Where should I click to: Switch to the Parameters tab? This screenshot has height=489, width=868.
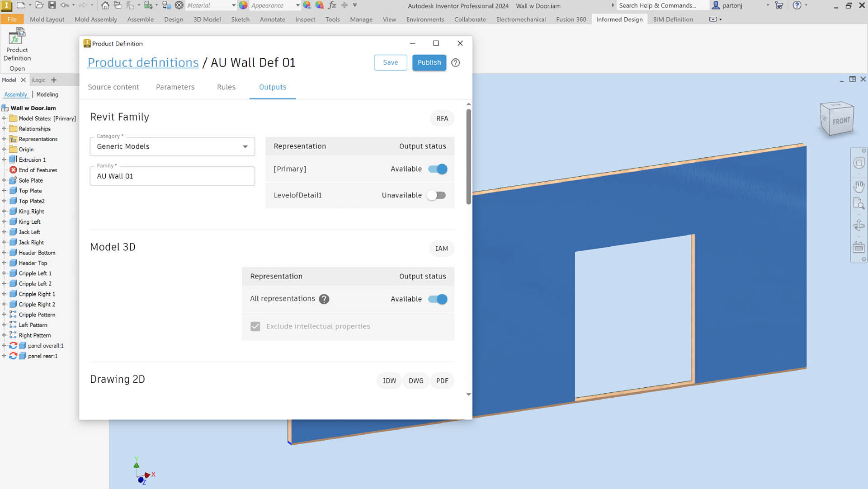175,87
